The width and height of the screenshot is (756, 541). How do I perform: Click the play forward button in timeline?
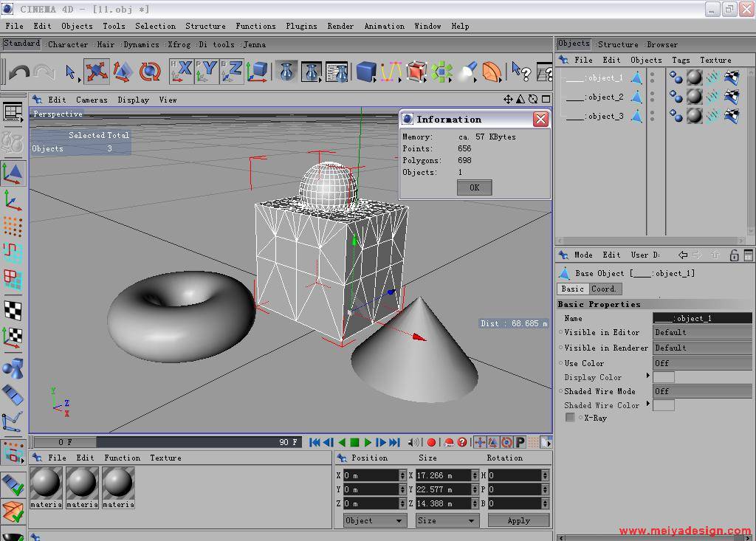[368, 442]
